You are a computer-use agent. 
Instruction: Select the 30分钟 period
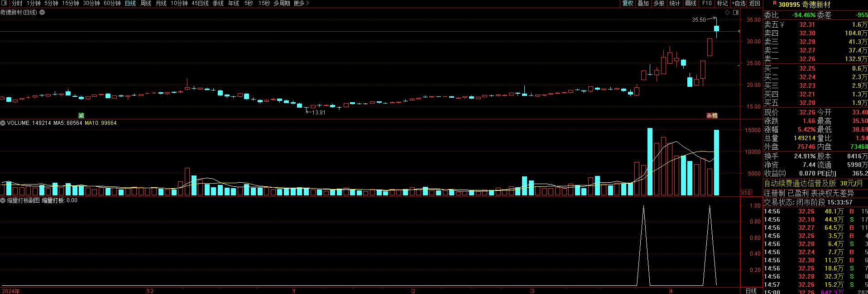point(91,3)
